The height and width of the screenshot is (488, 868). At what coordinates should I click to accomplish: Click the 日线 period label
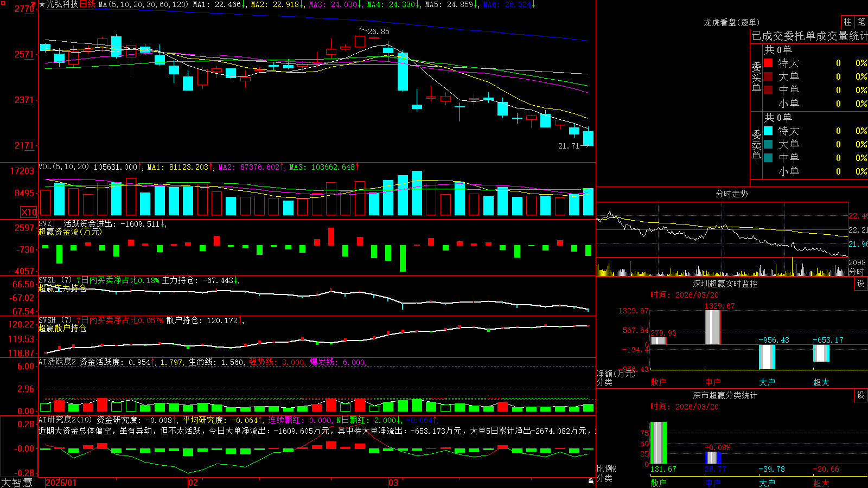(87, 4)
